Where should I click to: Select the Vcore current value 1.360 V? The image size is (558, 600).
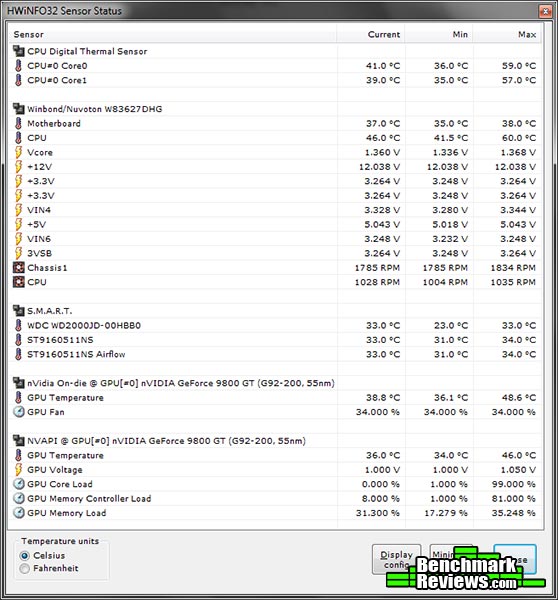[382, 152]
